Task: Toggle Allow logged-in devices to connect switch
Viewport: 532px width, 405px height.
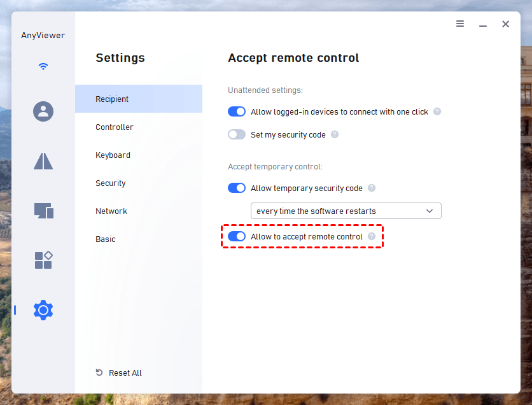Action: [237, 111]
